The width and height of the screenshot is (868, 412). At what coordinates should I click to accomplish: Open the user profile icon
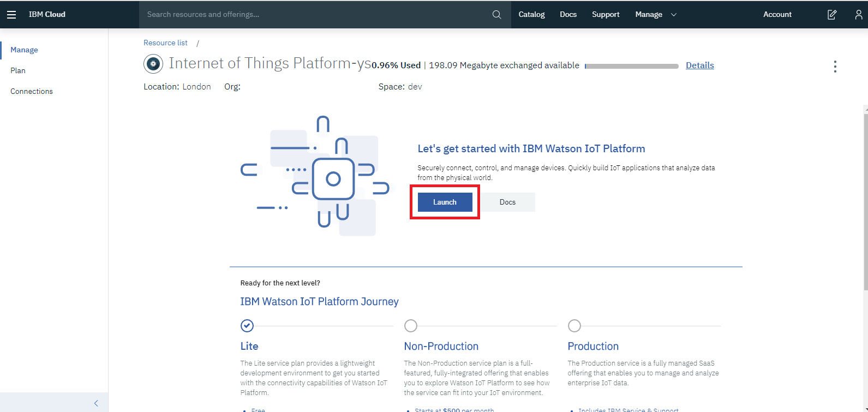pos(859,15)
